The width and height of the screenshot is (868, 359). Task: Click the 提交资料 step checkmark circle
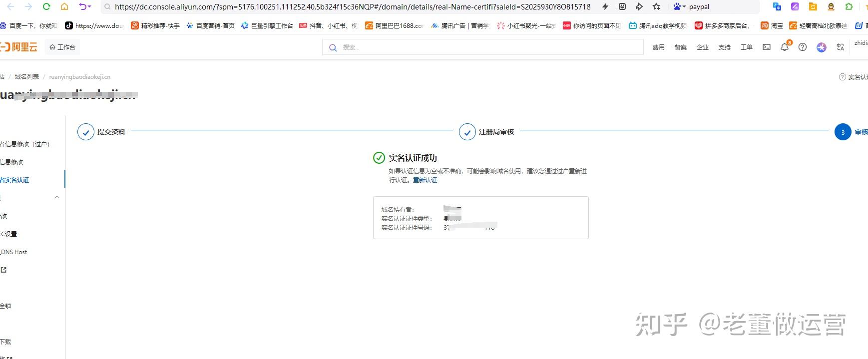tap(85, 132)
